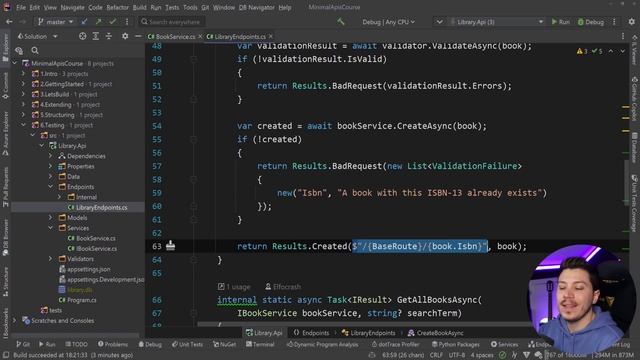Click the Build hammer icon
This screenshot has height=360, width=640.
(x=341, y=22)
